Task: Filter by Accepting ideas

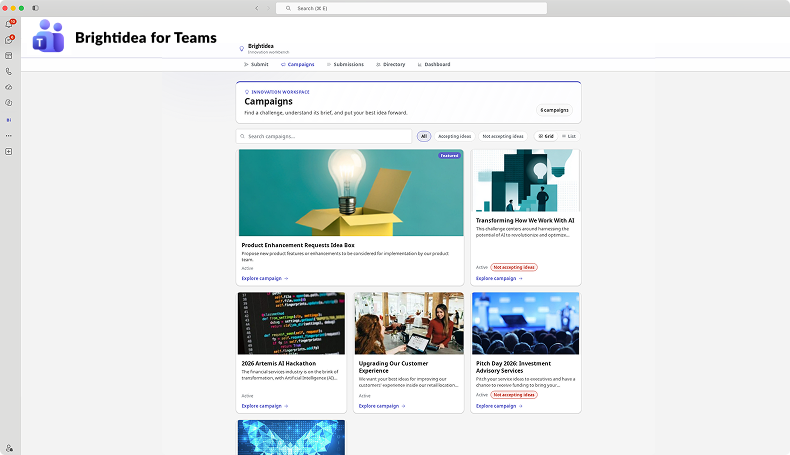Action: [454, 137]
